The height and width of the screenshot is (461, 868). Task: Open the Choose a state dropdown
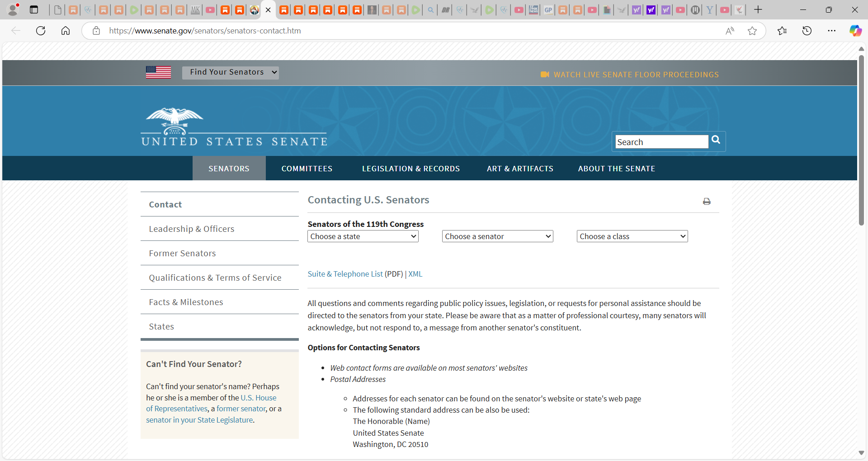tap(363, 236)
